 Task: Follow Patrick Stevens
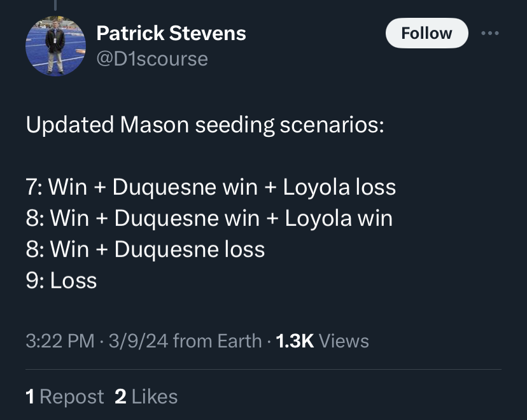(426, 33)
